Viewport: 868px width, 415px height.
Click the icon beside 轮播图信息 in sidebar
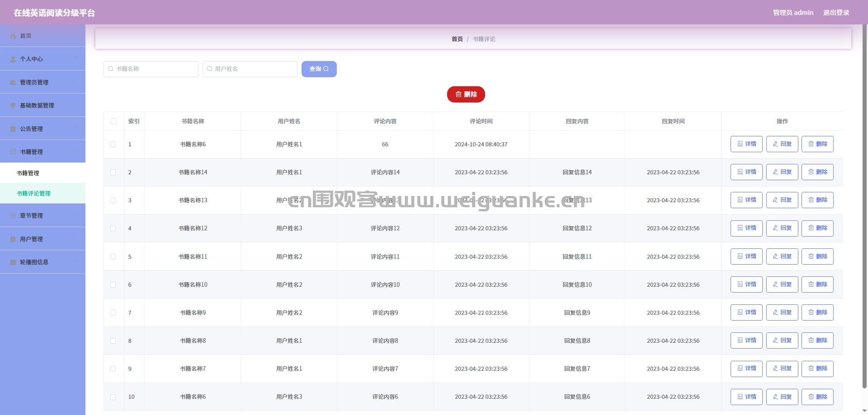click(x=13, y=262)
